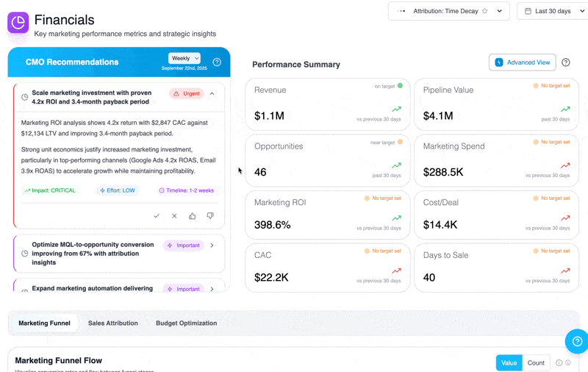This screenshot has width=588, height=372.
Task: Click the Pipeline Value trend arrow
Action: [x=565, y=109]
